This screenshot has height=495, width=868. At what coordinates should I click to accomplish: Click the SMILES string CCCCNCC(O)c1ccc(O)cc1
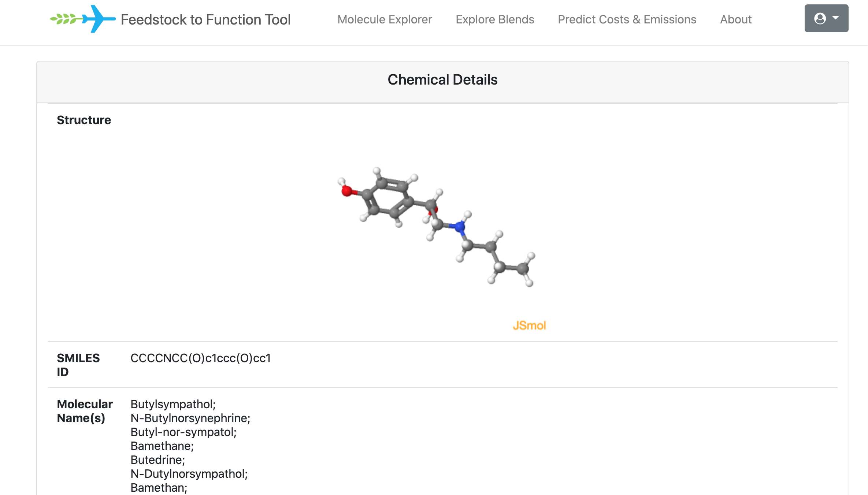tap(201, 358)
